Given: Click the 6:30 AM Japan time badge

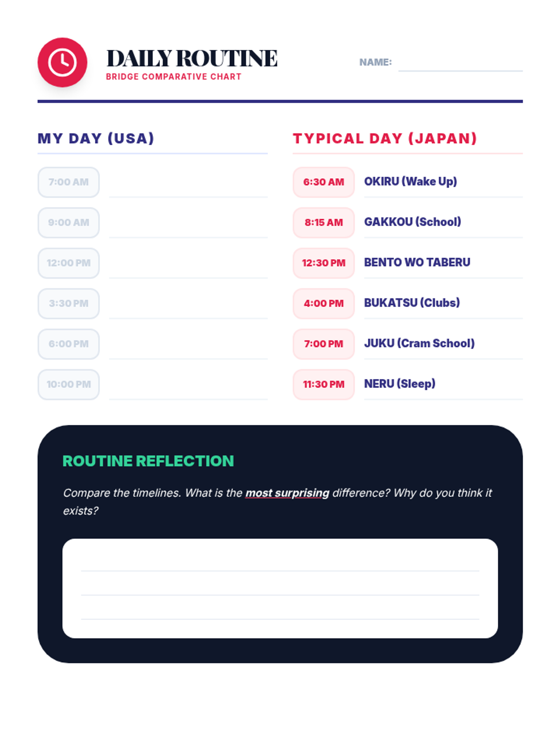Looking at the screenshot, I should [323, 182].
